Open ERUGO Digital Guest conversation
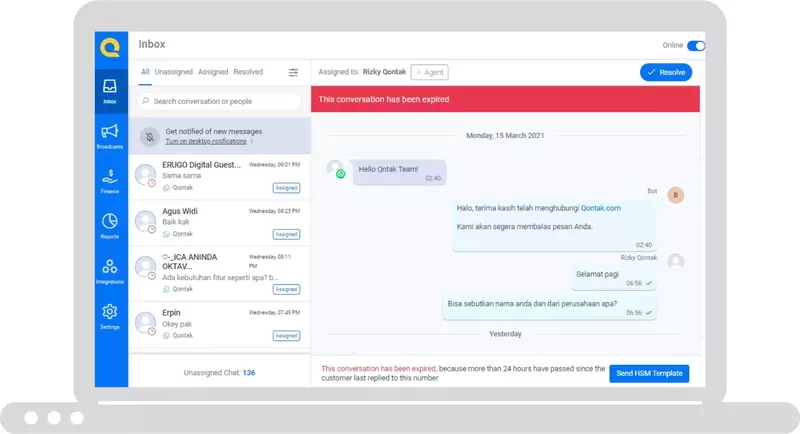The height and width of the screenshot is (434, 800). [219, 176]
